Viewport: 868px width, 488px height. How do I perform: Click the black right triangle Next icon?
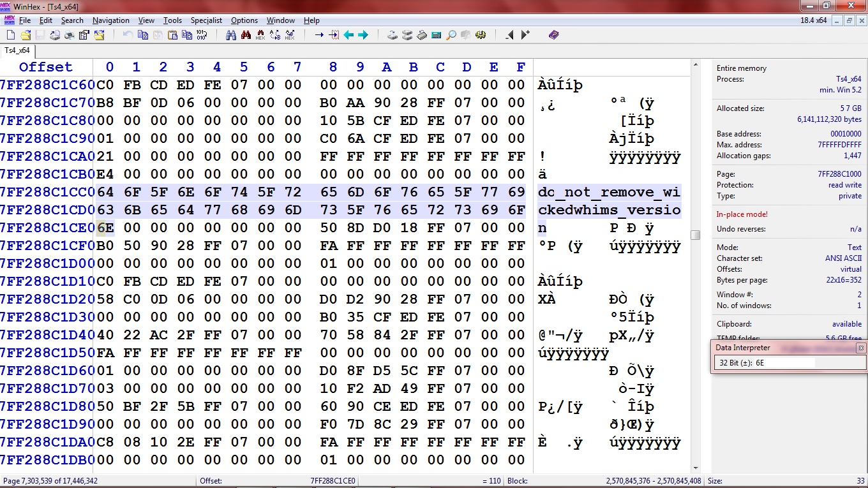pos(525,35)
